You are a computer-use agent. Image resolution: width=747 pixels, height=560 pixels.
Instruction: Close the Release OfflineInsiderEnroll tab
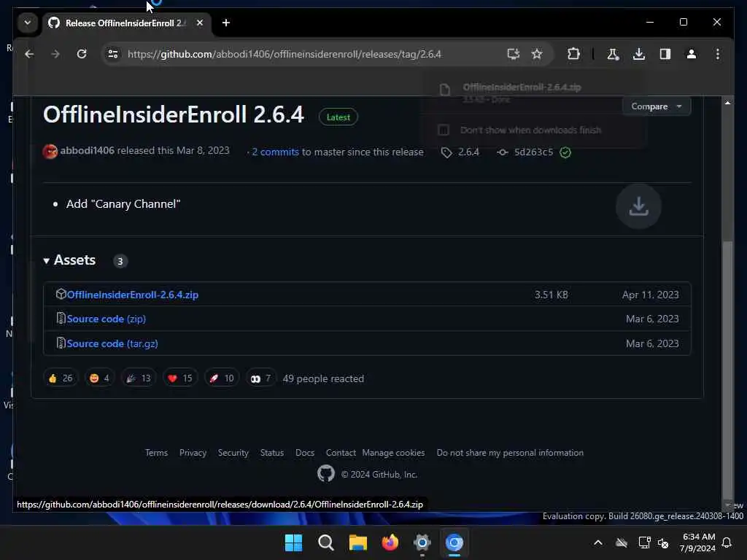point(200,23)
